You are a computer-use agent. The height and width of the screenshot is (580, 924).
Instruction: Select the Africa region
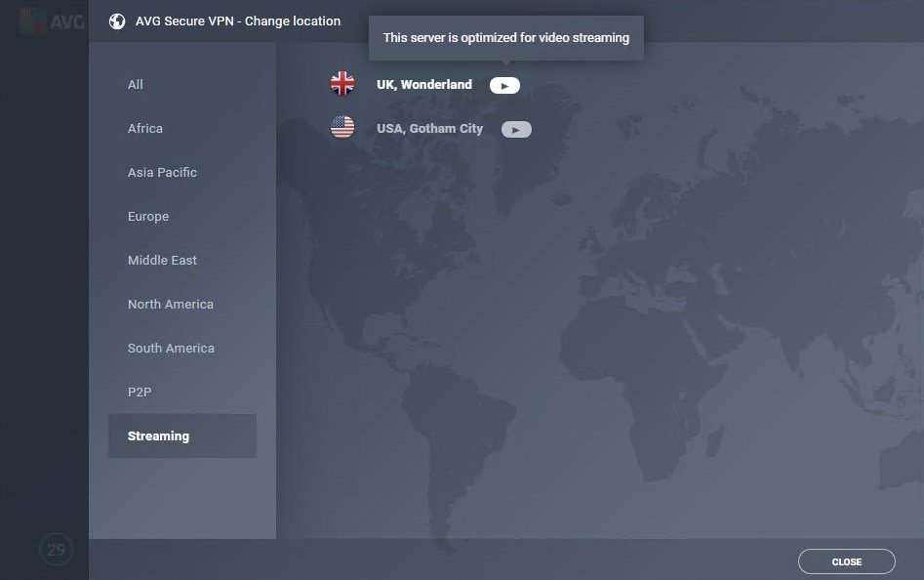pyautogui.click(x=145, y=129)
